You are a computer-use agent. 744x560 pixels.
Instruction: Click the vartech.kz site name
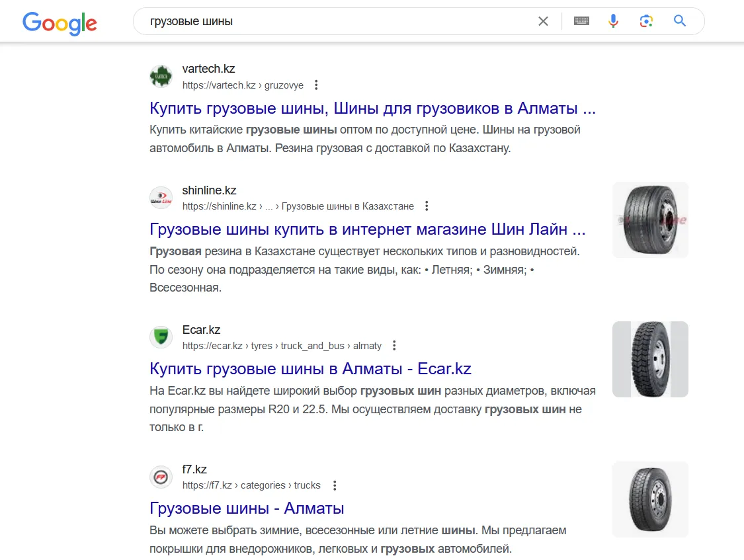tap(208, 69)
